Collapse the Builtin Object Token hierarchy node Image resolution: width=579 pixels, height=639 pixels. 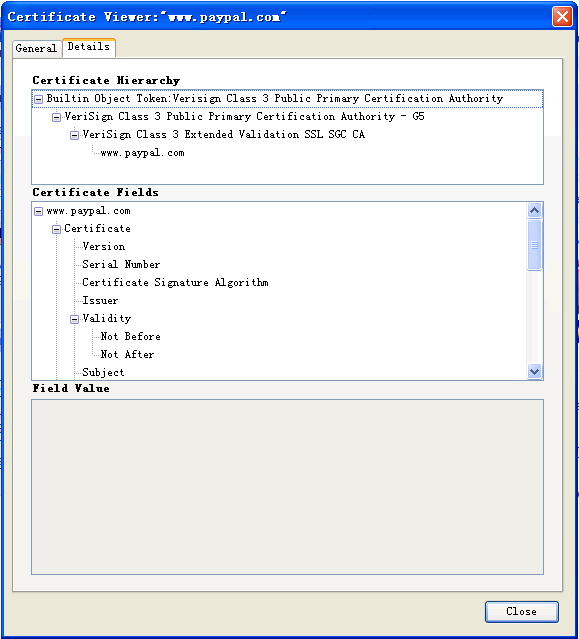coord(38,99)
